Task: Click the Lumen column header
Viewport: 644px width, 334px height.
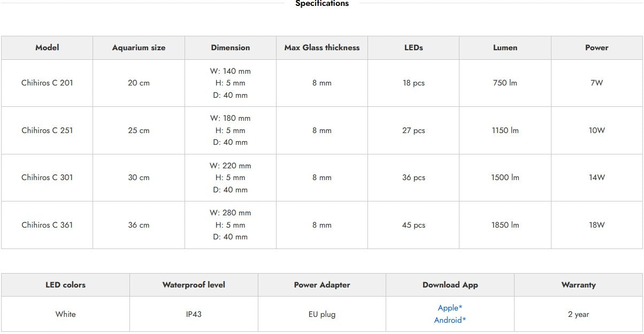Action: point(505,48)
